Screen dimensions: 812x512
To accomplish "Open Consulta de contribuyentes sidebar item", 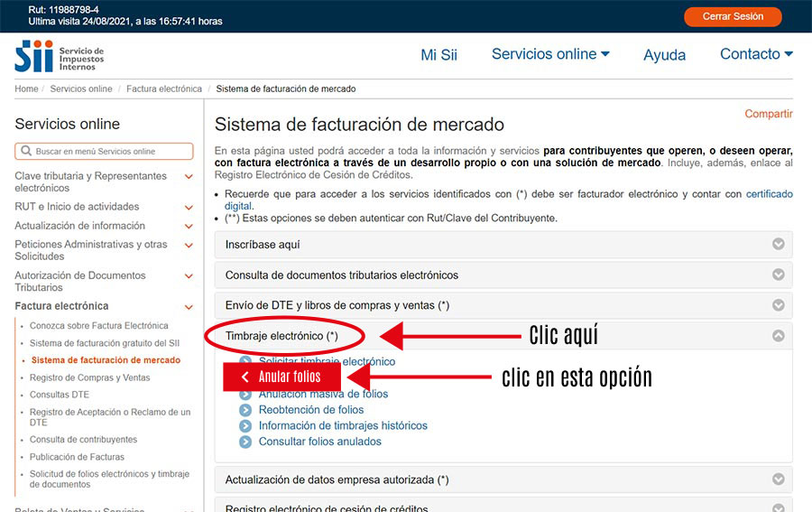I will (x=83, y=440).
